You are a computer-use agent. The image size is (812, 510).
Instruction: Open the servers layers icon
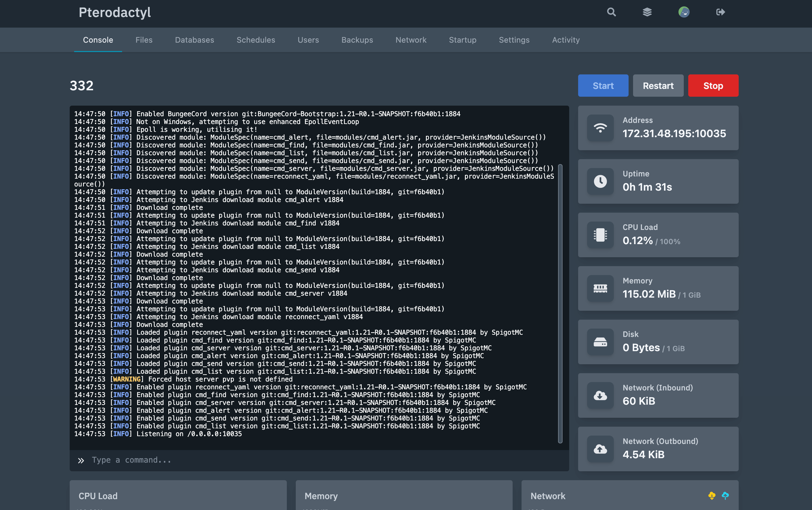pos(647,13)
